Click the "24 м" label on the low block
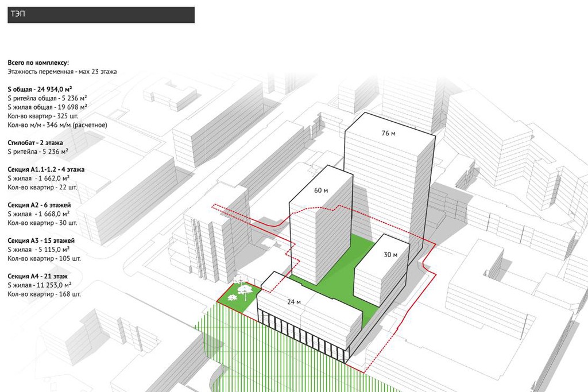The image size is (588, 392). pyautogui.click(x=293, y=302)
